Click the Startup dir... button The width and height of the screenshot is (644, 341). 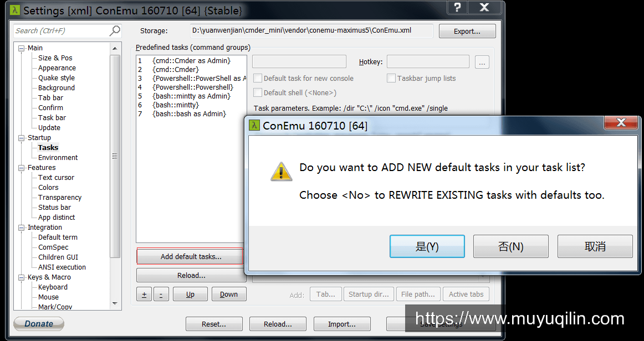(x=369, y=294)
